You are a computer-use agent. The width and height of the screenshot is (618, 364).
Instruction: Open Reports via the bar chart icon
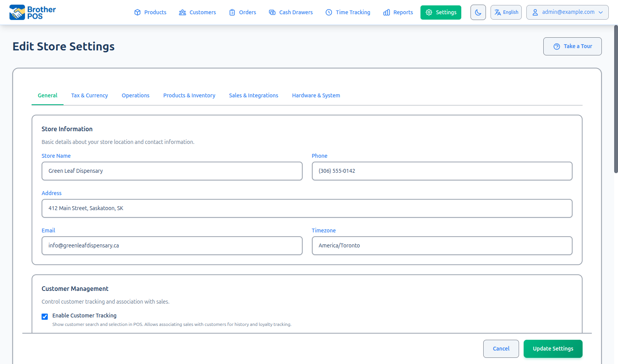point(387,12)
